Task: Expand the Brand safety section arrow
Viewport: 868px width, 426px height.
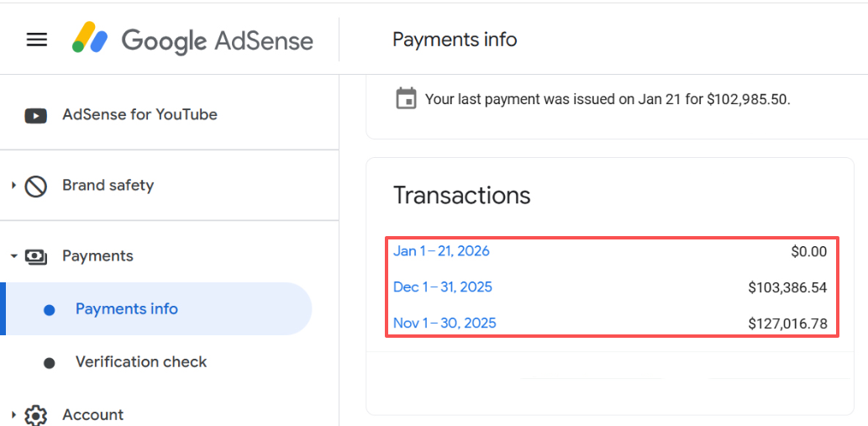Action: (13, 185)
